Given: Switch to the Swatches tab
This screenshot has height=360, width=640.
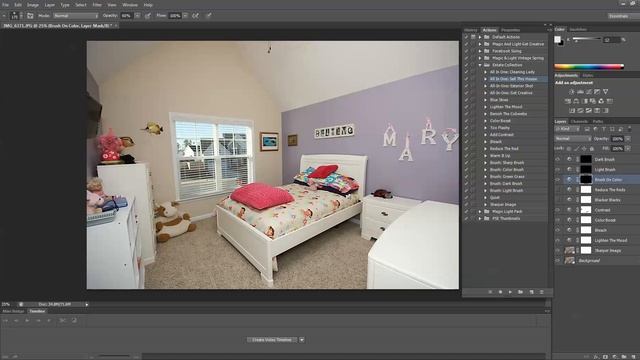Looking at the screenshot, I should pyautogui.click(x=578, y=29).
